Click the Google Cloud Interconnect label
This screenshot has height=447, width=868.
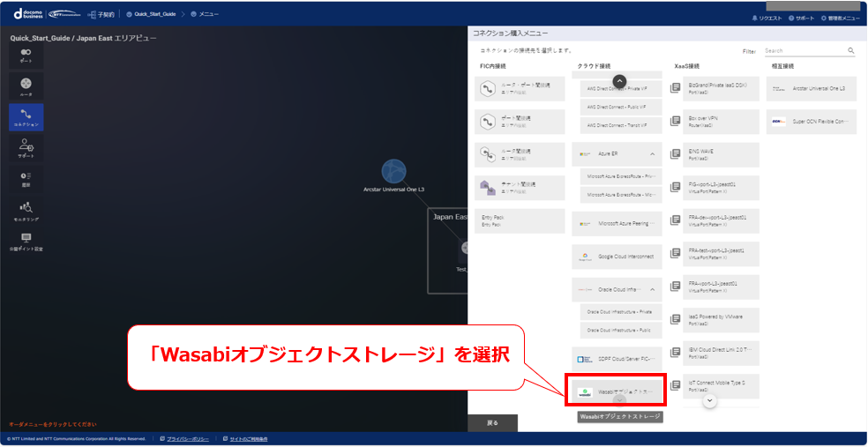(626, 257)
